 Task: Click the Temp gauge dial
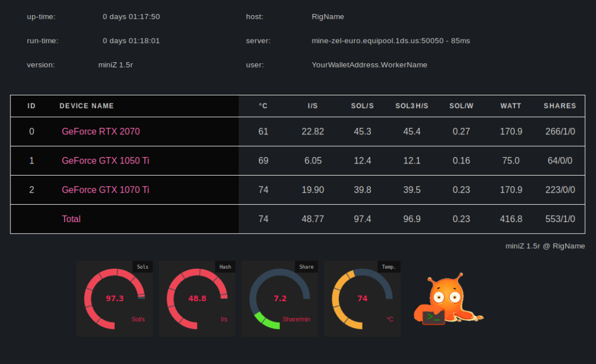(x=362, y=298)
